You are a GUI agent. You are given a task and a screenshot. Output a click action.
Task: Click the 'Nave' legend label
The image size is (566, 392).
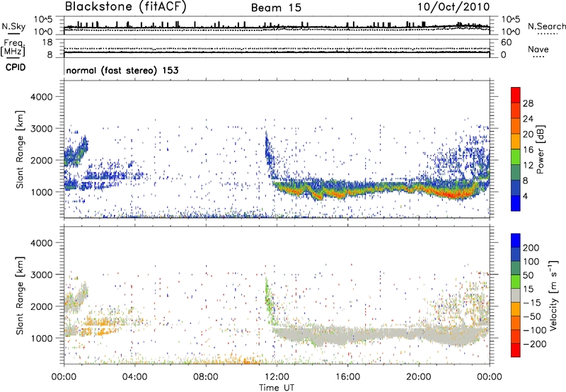click(538, 50)
